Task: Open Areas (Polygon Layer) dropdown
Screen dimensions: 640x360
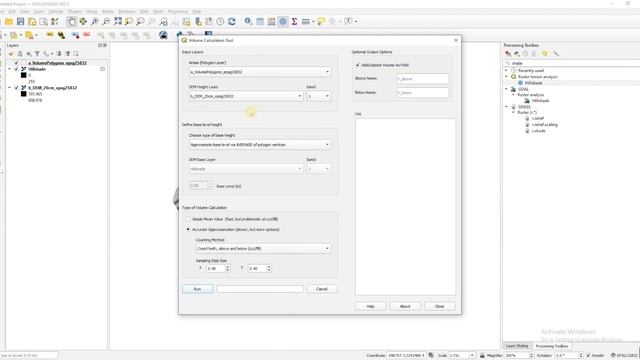Action: 260,72
